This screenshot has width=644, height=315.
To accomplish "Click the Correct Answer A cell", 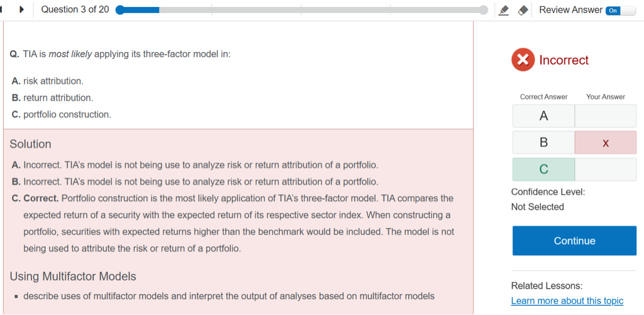I will click(x=543, y=116).
